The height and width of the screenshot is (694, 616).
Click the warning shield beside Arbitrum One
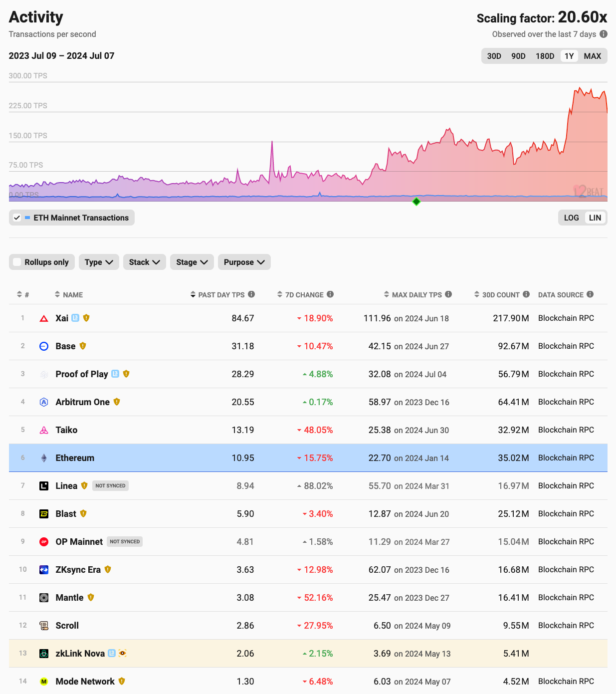117,402
